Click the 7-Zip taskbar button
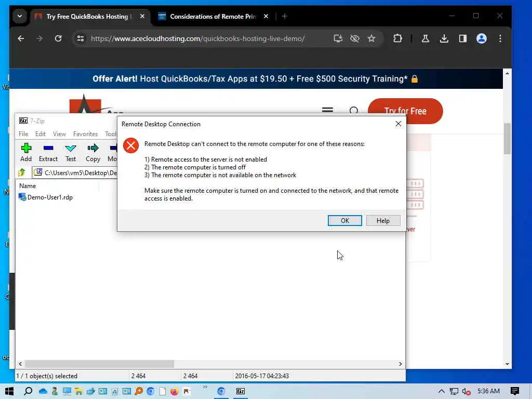Image resolution: width=532 pixels, height=399 pixels. [x=240, y=391]
